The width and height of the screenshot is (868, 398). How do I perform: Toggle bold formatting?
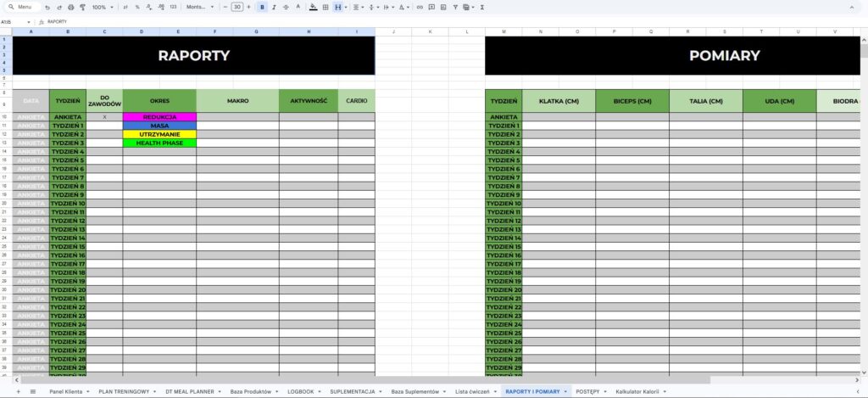[x=263, y=7]
